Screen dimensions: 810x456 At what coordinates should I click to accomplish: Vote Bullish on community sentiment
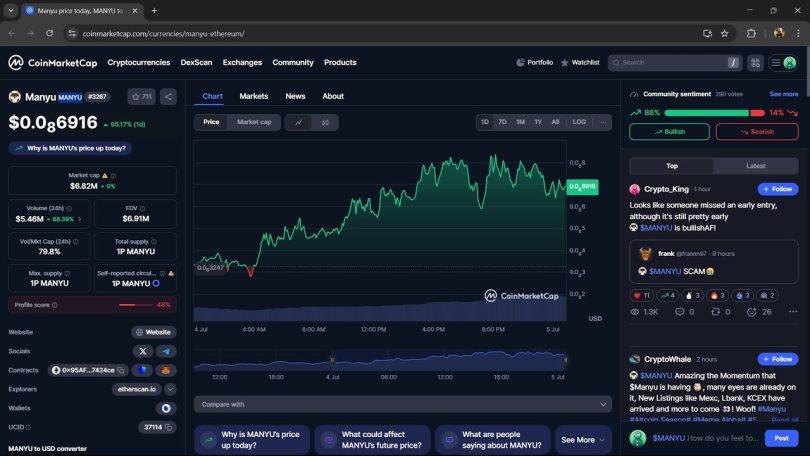pos(669,132)
